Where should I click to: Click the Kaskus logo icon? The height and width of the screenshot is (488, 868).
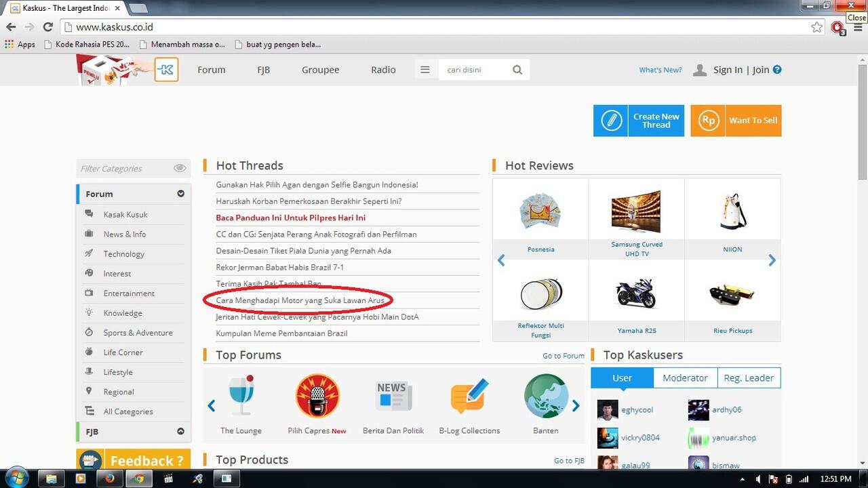tap(166, 70)
